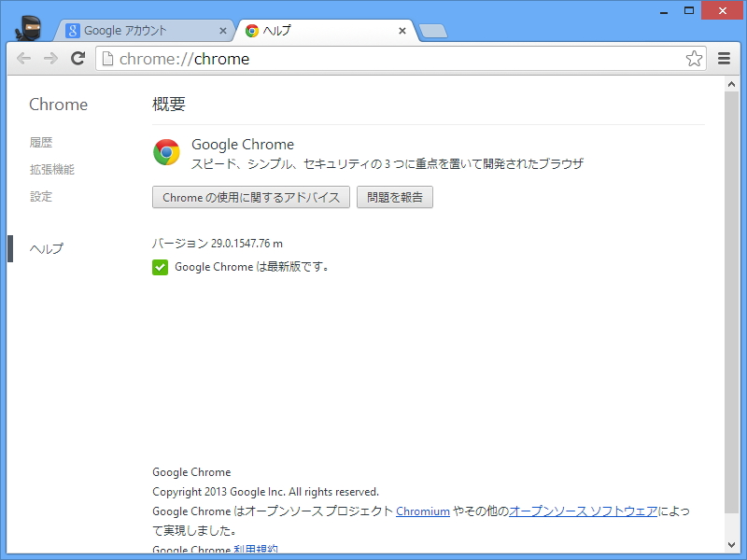Click the 問題を報告 button
Image resolution: width=747 pixels, height=560 pixels.
(395, 197)
